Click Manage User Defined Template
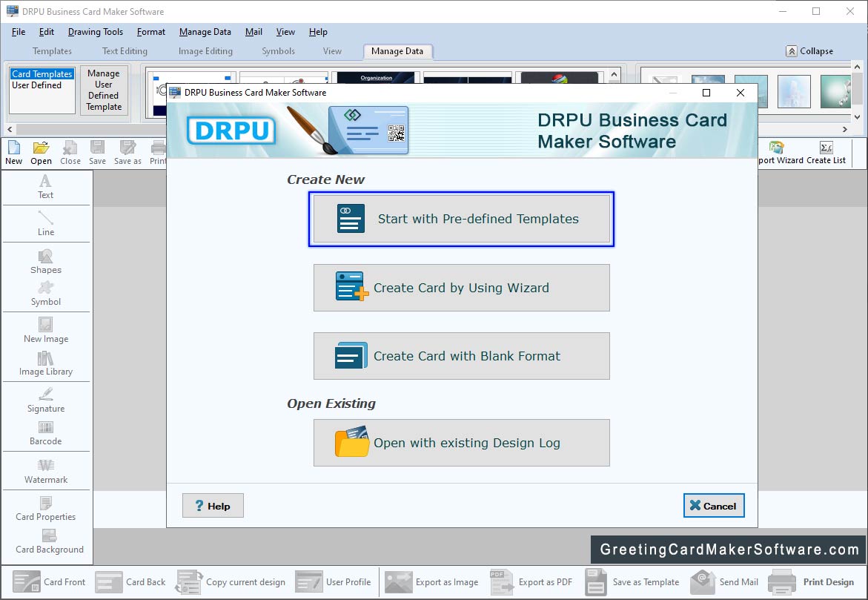Viewport: 868px width, 600px height. tap(104, 90)
